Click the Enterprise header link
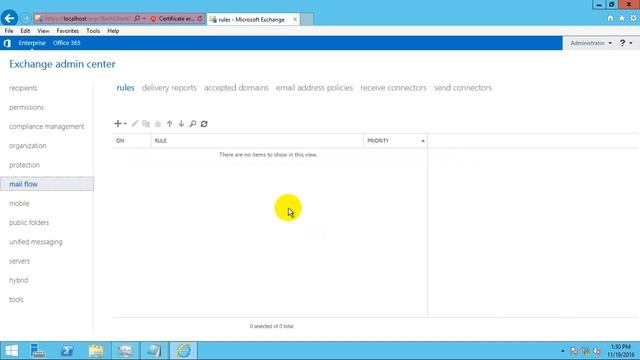Viewport: 640px width, 360px height. pos(32,43)
